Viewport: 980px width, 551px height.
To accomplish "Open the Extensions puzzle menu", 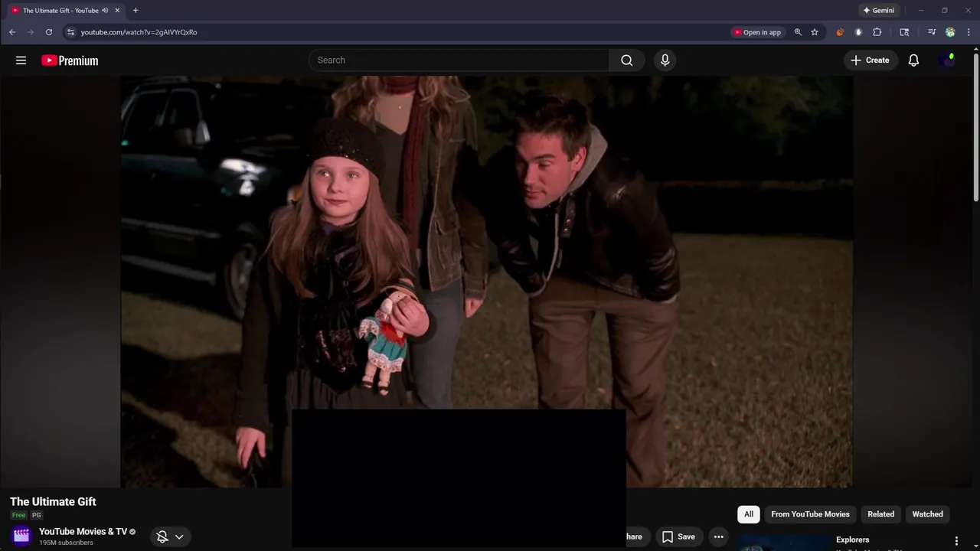I will coord(877,32).
